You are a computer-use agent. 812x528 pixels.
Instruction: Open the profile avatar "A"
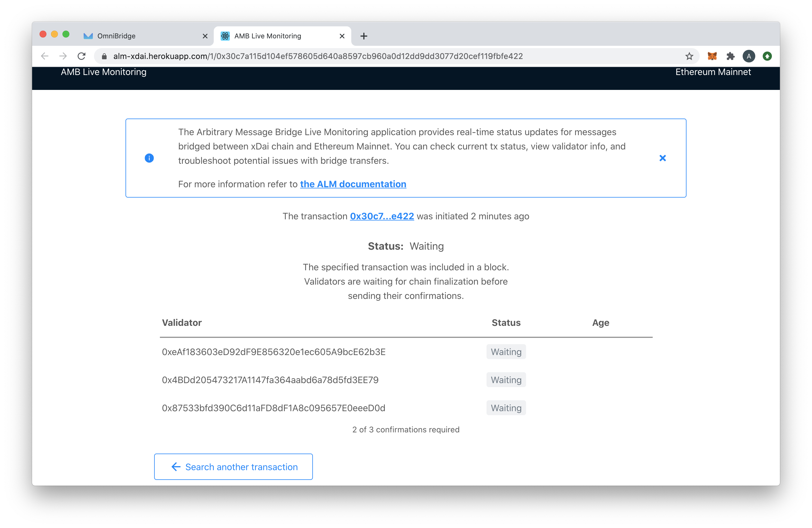[x=749, y=56]
